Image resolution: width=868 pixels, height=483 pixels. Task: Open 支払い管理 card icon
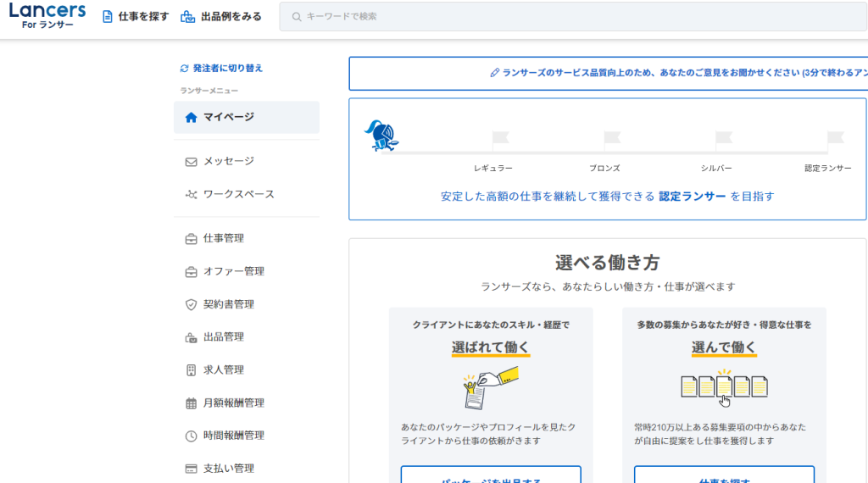coord(191,469)
